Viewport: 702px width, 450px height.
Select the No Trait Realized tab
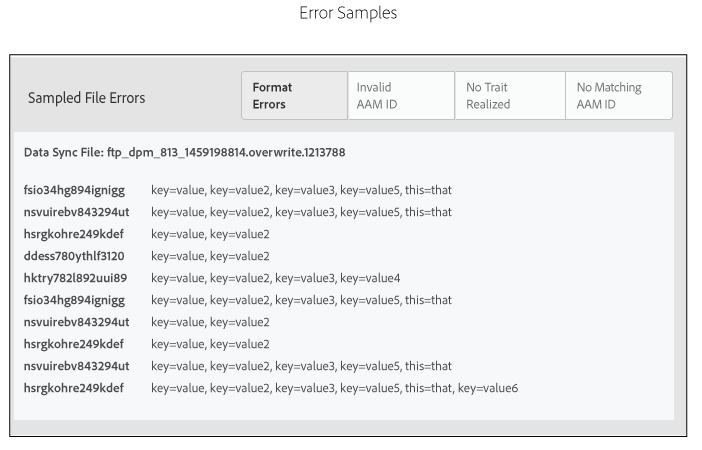coord(509,96)
